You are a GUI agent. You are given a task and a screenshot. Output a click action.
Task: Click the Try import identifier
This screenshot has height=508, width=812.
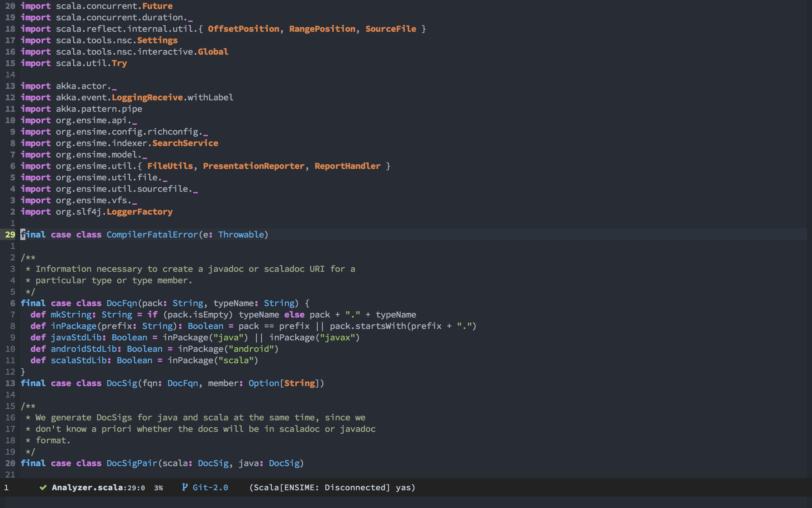click(x=119, y=63)
